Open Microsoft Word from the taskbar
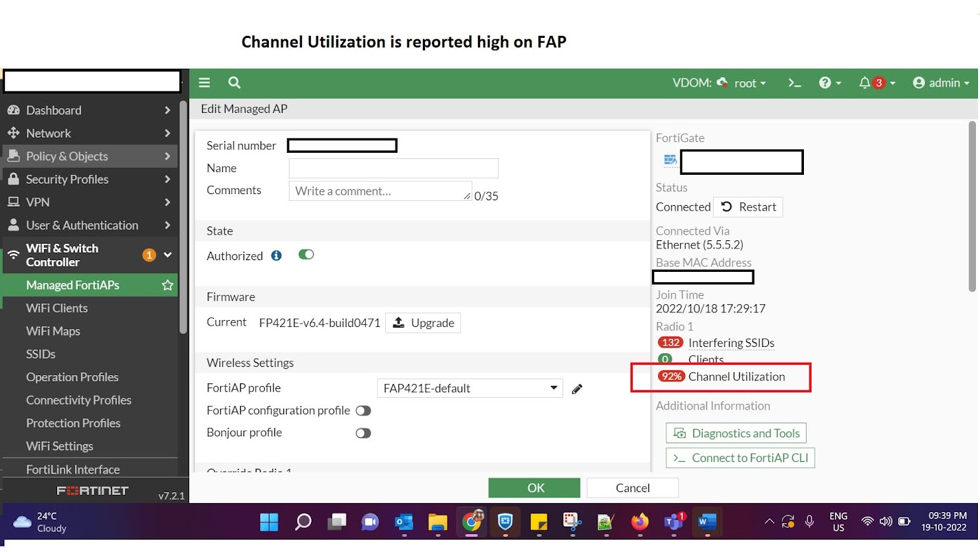Viewport: 980px width, 552px height. click(706, 522)
